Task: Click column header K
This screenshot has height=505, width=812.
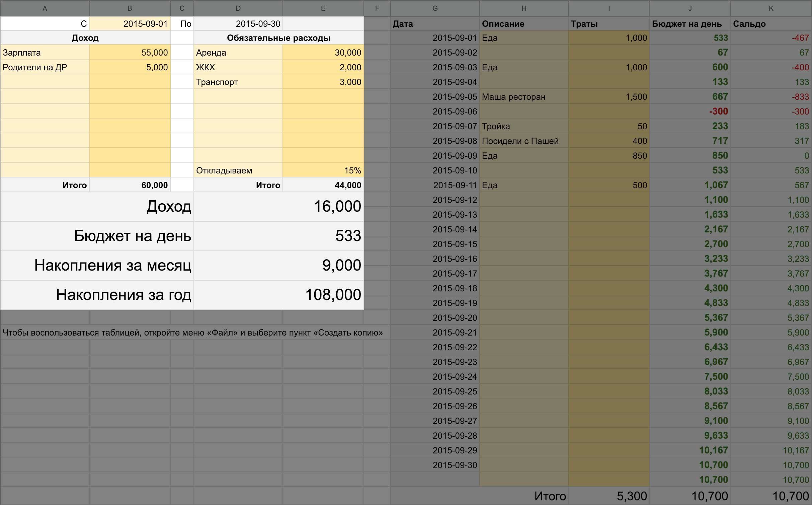Action: click(x=771, y=8)
